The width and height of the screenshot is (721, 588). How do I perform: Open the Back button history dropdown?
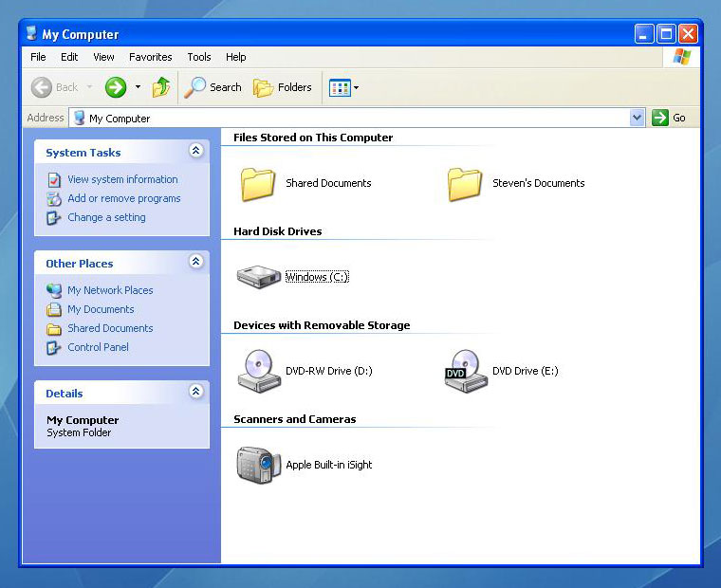[90, 87]
